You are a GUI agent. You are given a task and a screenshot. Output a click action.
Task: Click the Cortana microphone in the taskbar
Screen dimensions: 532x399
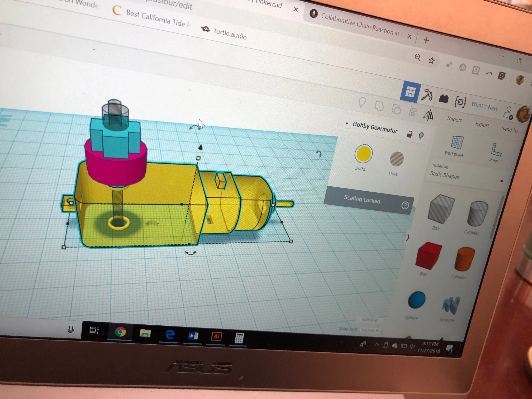click(x=70, y=329)
